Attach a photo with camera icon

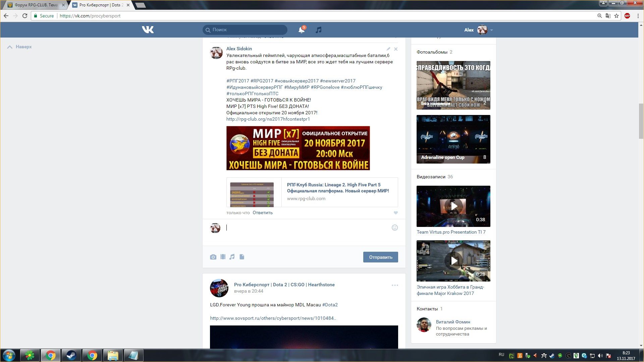213,257
